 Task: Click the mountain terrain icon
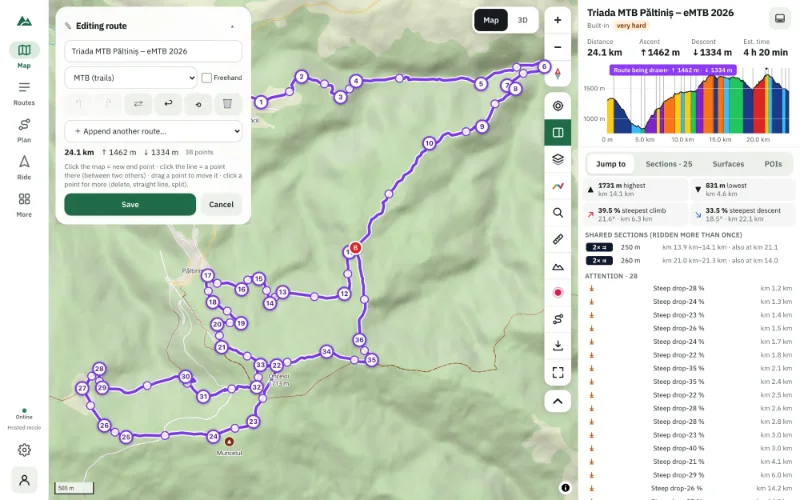tap(558, 266)
